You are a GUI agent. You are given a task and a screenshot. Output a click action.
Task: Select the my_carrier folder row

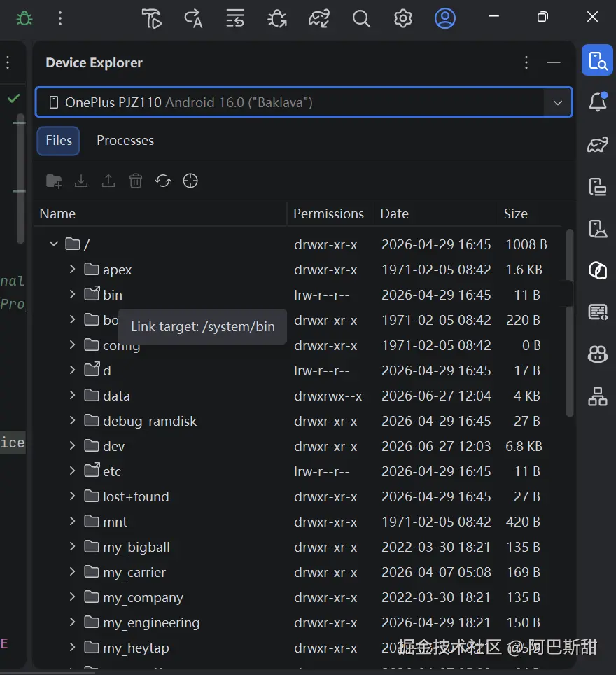click(299, 572)
